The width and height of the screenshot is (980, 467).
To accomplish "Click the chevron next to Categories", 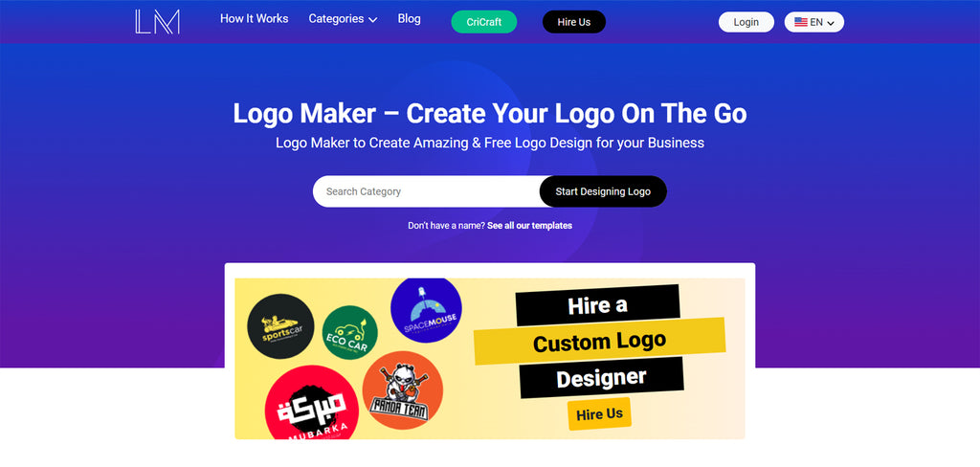I will 372,20.
